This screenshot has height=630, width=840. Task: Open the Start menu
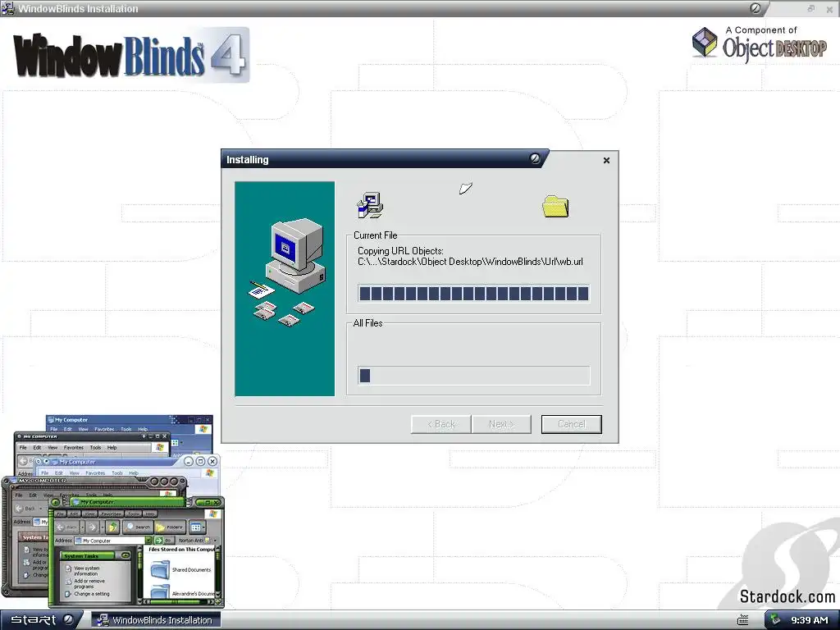point(41,620)
